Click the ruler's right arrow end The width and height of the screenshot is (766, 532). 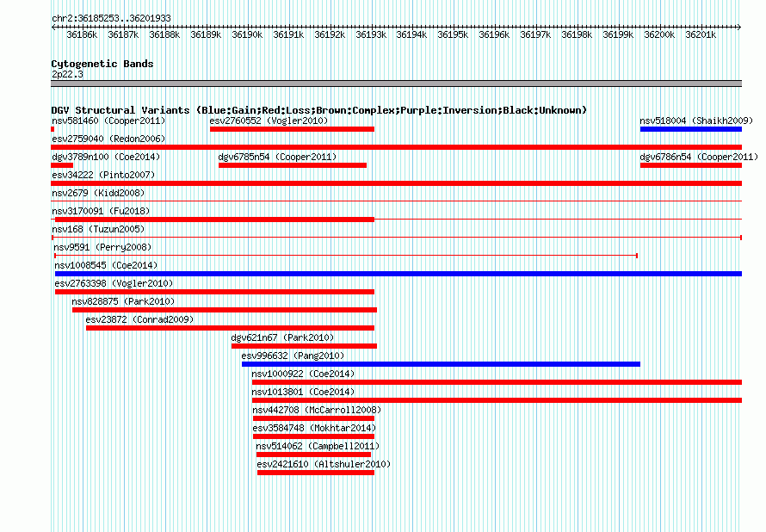point(739,28)
